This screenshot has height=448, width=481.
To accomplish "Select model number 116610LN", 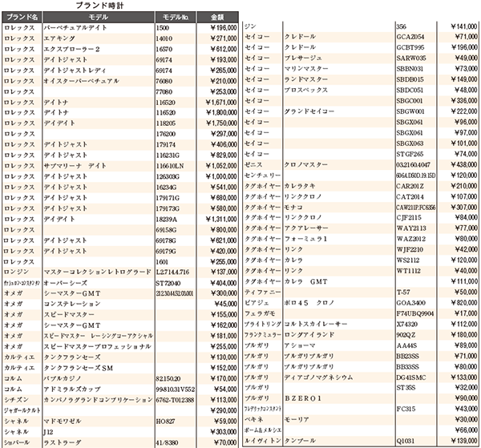I will click(170, 166).
